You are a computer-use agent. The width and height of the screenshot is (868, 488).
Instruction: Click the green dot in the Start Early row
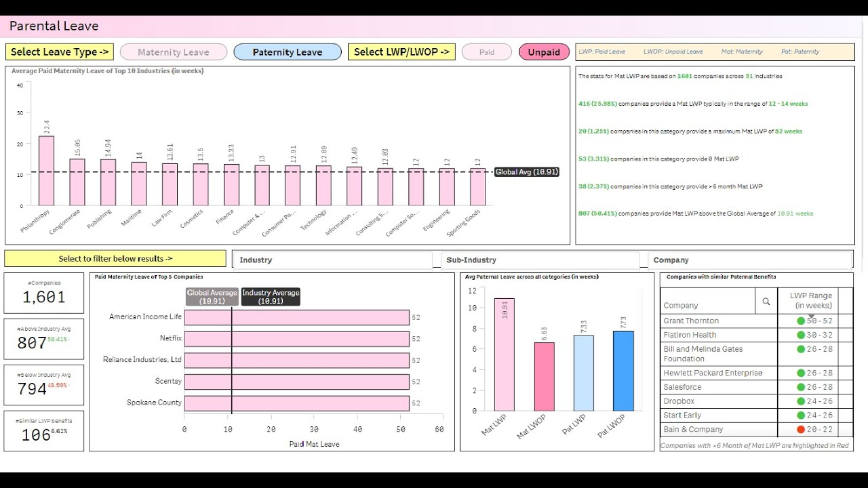tap(801, 415)
